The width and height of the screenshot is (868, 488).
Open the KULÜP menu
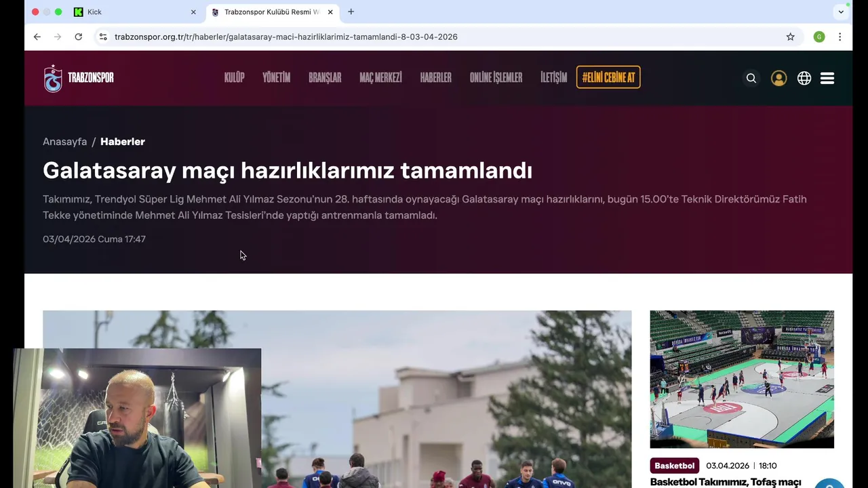coord(234,78)
